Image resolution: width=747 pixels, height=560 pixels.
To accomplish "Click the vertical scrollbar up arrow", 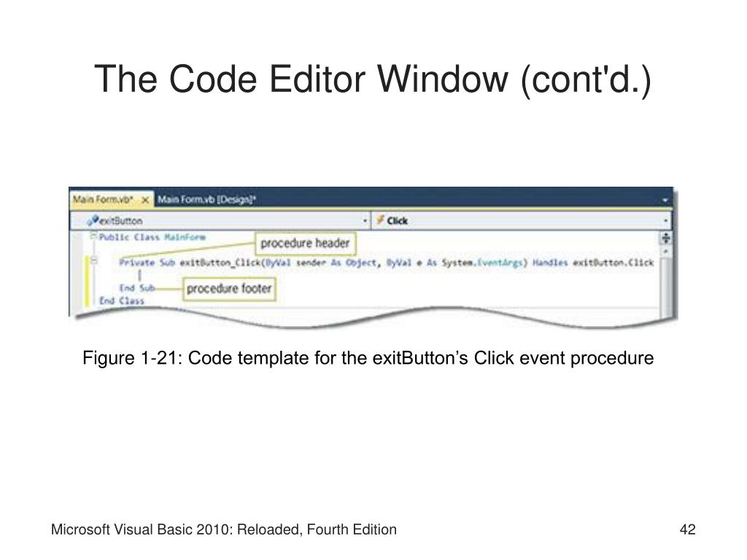I will pyautogui.click(x=665, y=252).
